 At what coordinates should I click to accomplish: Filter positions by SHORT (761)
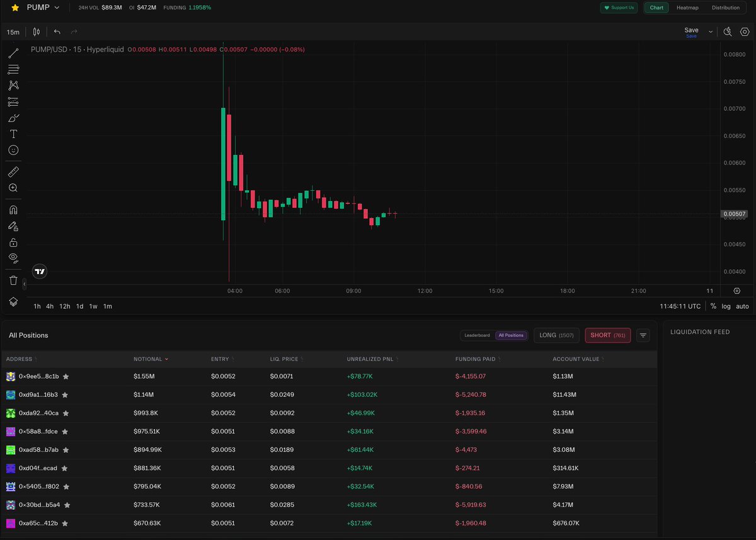(x=607, y=335)
